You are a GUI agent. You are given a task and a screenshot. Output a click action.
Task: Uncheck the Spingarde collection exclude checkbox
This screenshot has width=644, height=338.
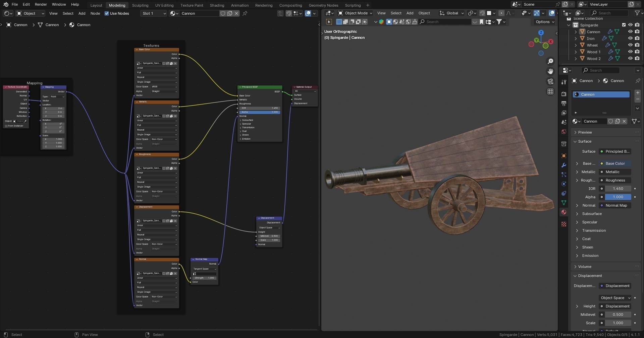[x=624, y=25]
